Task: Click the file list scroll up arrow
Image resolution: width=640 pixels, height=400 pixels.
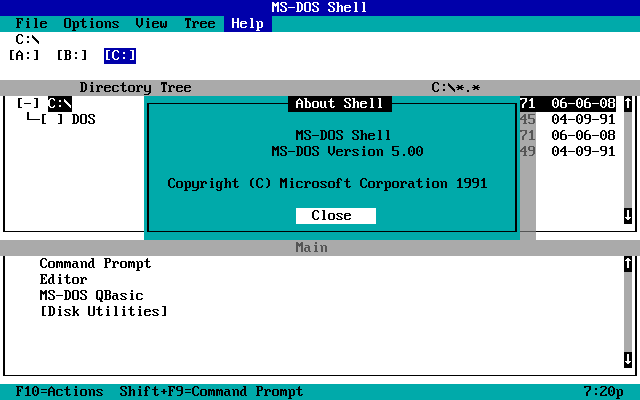Action: click(x=628, y=103)
